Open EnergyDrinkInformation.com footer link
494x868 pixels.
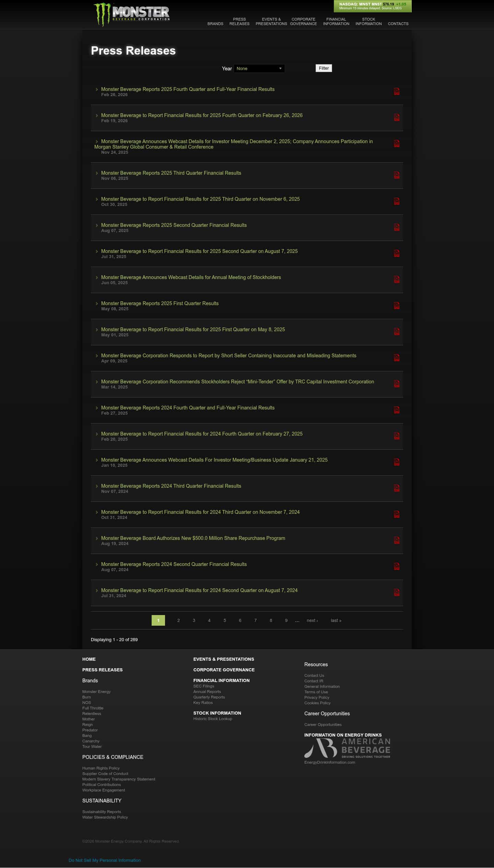[330, 762]
